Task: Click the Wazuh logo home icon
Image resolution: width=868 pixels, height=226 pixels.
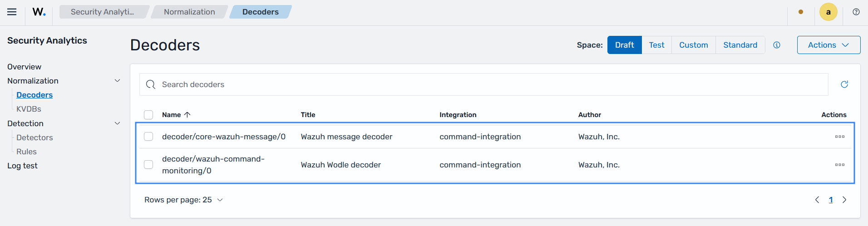Action: [39, 12]
